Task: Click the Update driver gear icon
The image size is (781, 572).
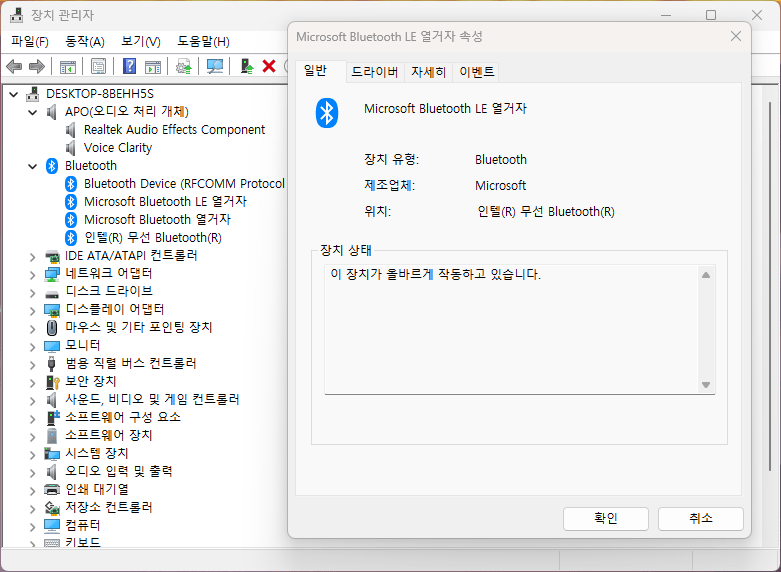Action: [x=184, y=66]
